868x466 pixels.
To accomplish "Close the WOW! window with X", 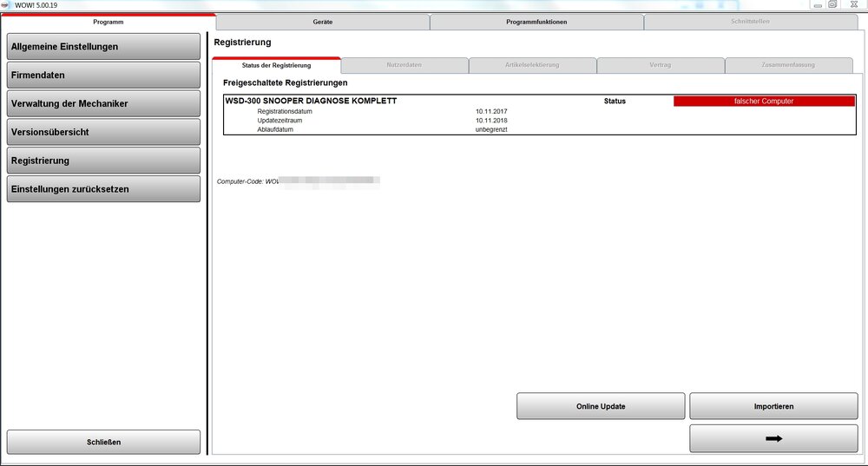I will [x=854, y=5].
